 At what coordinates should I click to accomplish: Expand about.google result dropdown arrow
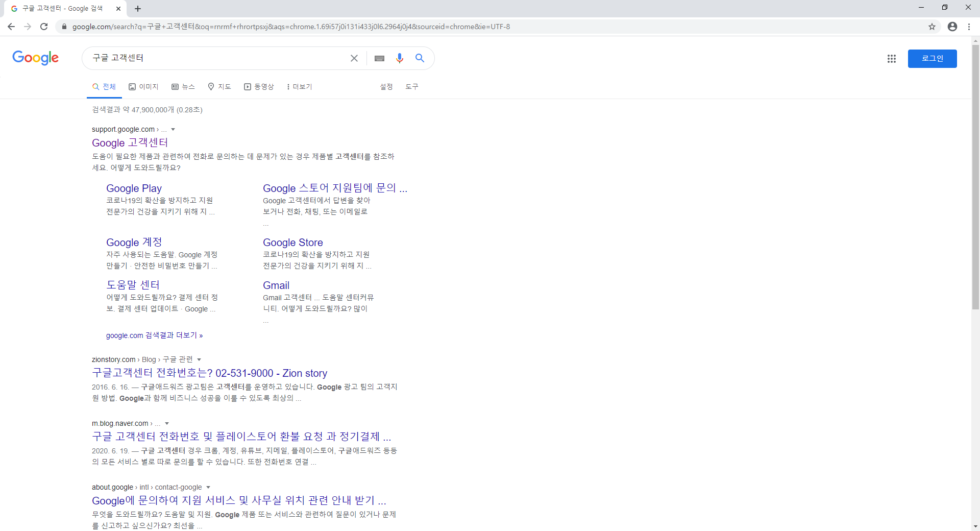[x=208, y=488]
